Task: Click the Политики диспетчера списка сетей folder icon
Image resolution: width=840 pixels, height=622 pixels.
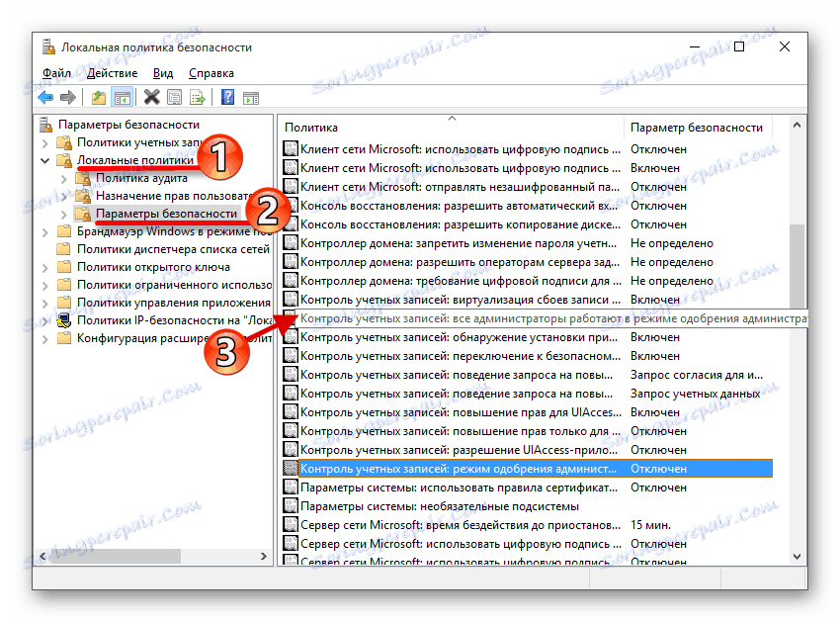Action: tap(64, 249)
